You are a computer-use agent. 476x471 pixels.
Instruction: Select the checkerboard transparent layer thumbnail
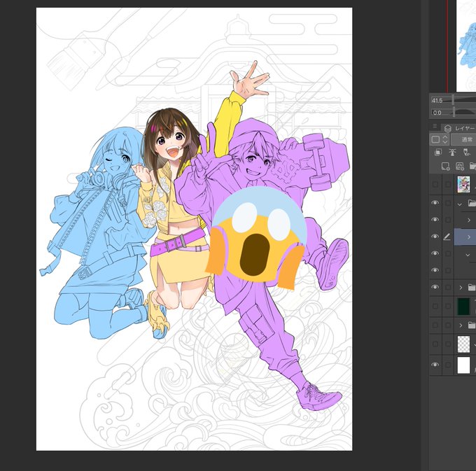coord(463,344)
